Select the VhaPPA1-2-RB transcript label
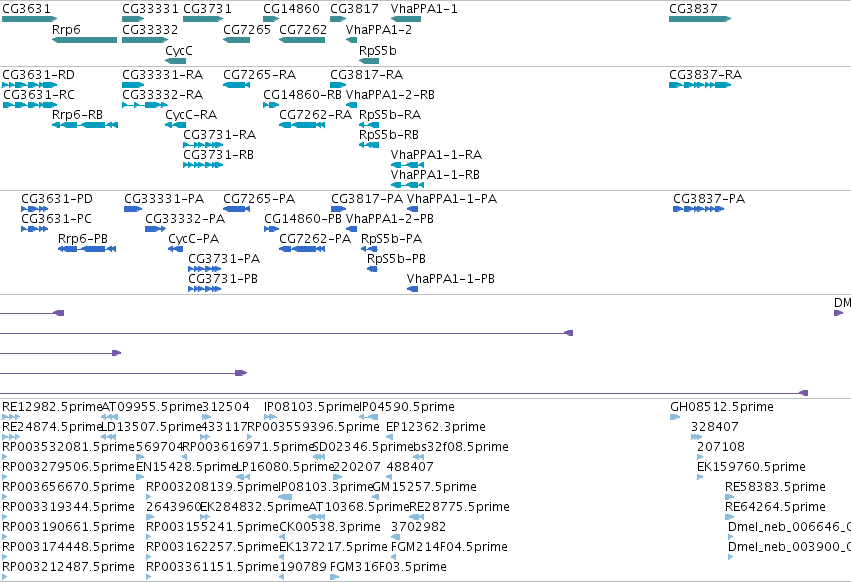This screenshot has width=851, height=582. coord(390,94)
